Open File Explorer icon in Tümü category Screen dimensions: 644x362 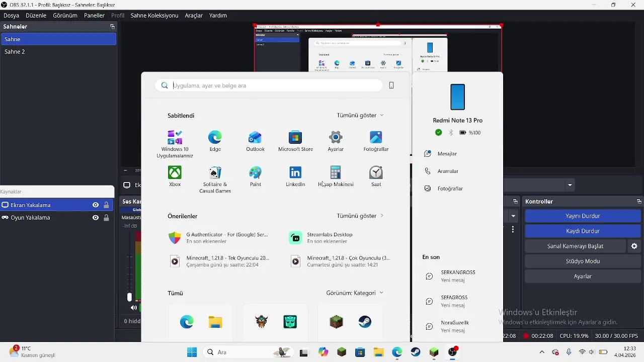click(215, 322)
